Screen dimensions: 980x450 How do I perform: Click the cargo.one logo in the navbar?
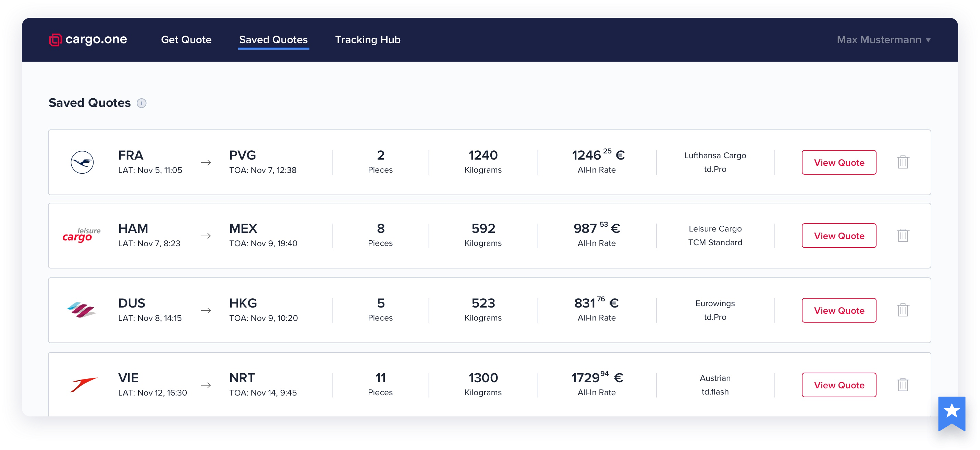[88, 39]
